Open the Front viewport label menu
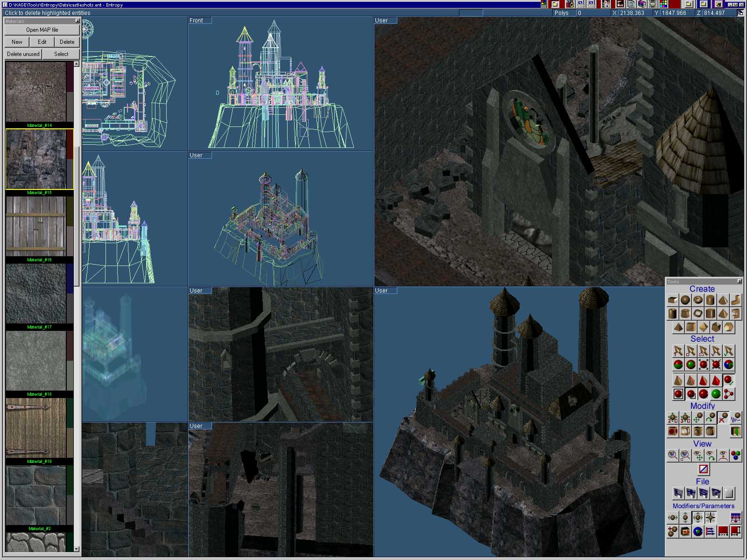 click(x=200, y=21)
